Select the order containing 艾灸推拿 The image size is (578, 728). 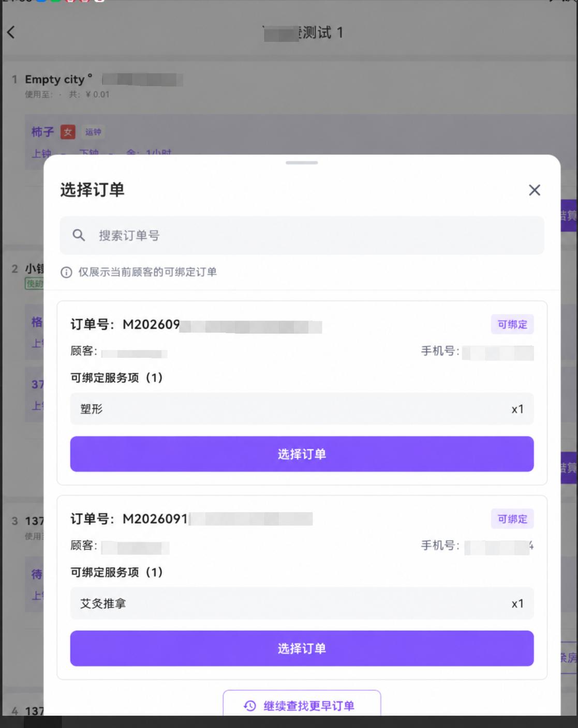[302, 648]
